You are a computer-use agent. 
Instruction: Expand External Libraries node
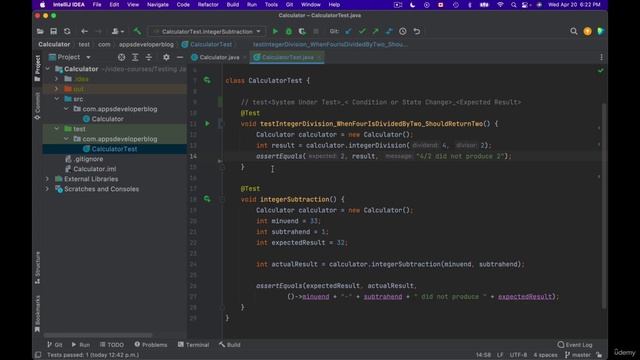47,179
